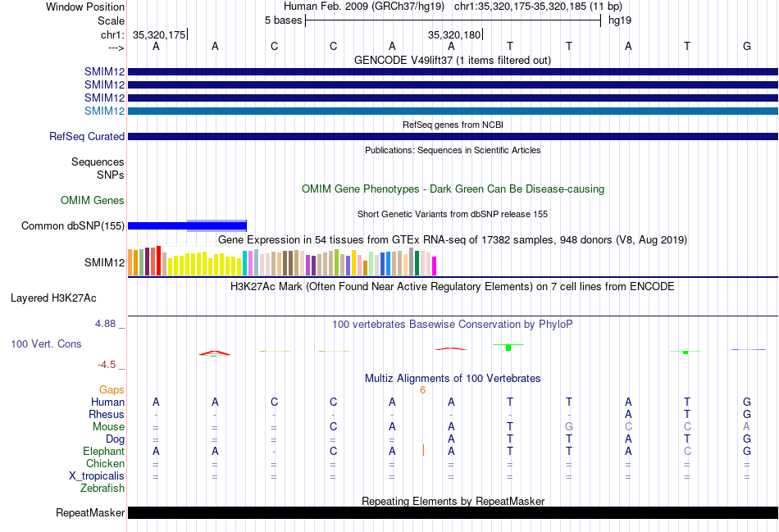The height and width of the screenshot is (532, 779).
Task: Open the H3K27Ac Mark track title
Action: tap(452, 287)
